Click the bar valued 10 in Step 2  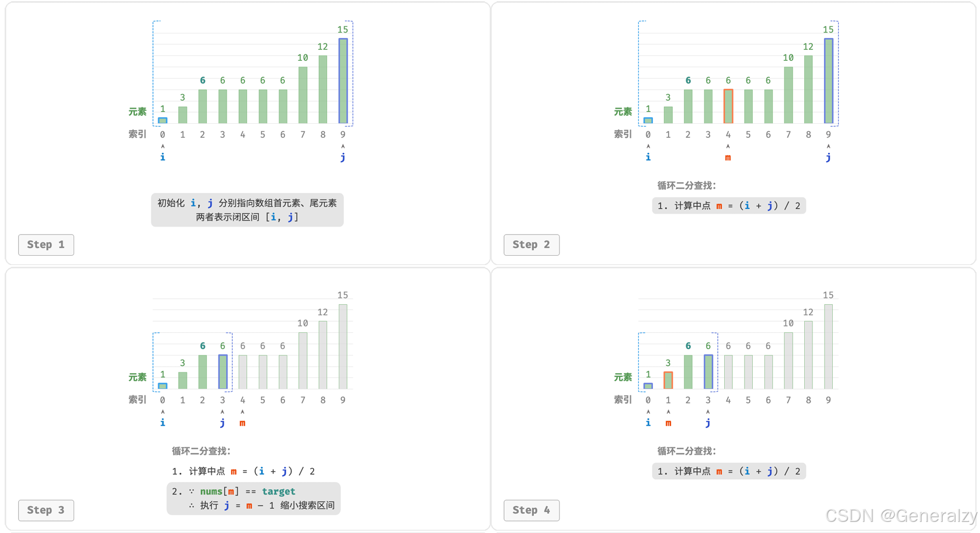[788, 95]
